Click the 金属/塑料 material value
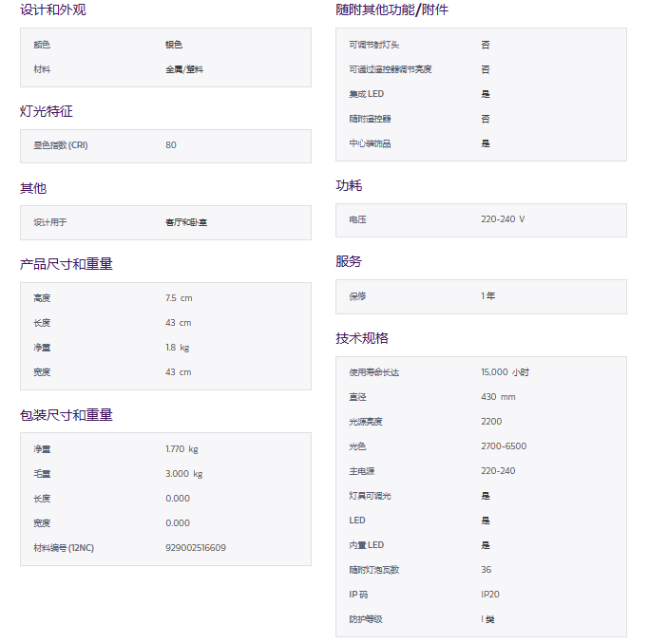649x644 pixels. (184, 69)
